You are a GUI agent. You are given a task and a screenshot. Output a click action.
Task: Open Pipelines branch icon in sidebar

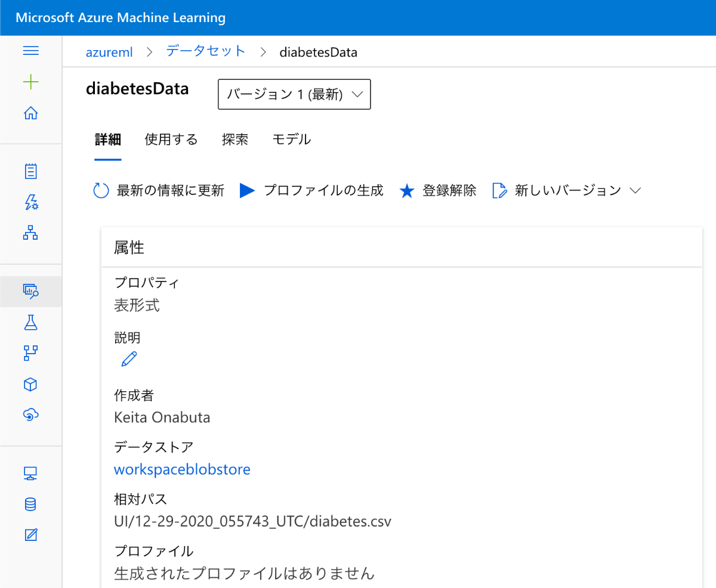(x=30, y=353)
